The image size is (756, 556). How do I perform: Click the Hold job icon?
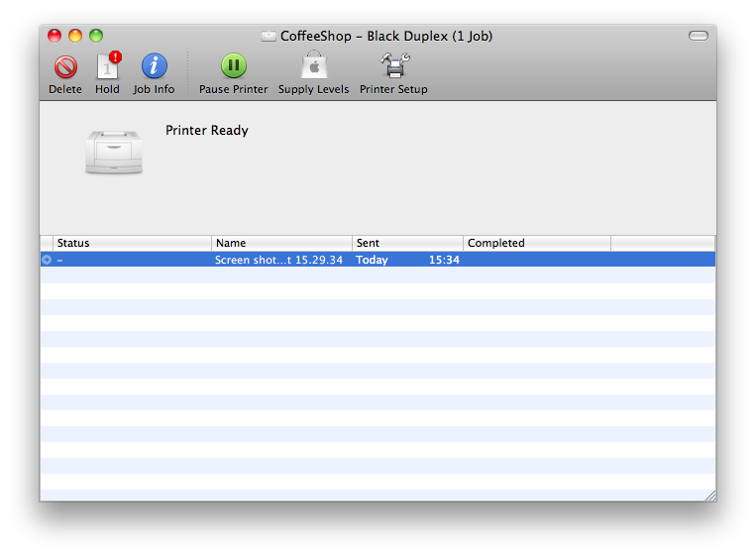pos(107,67)
